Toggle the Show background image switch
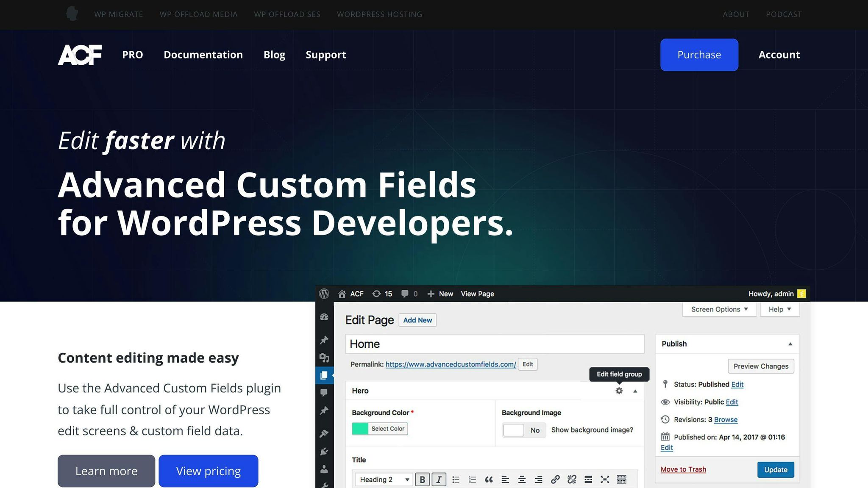This screenshot has width=868, height=488. point(524,430)
